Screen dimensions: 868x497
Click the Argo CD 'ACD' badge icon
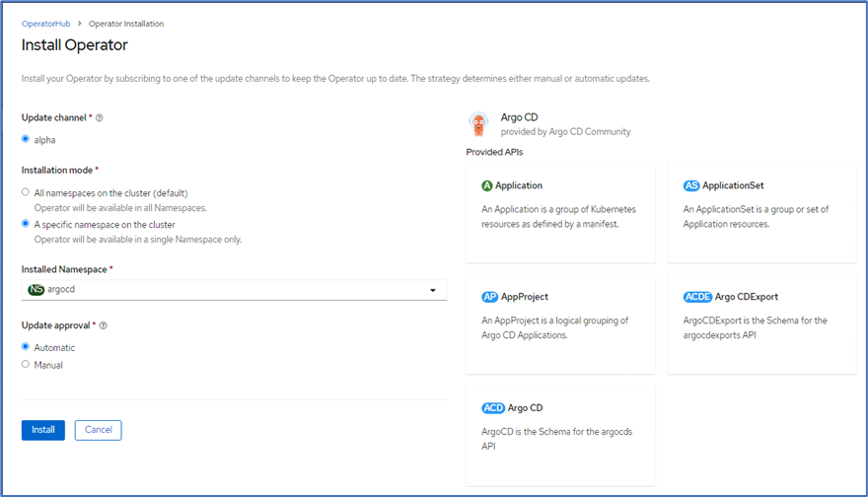click(493, 408)
